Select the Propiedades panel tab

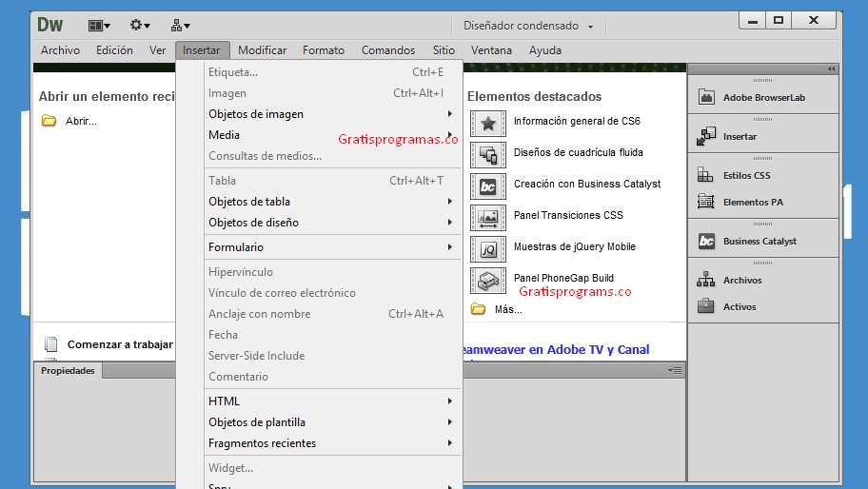tap(68, 371)
